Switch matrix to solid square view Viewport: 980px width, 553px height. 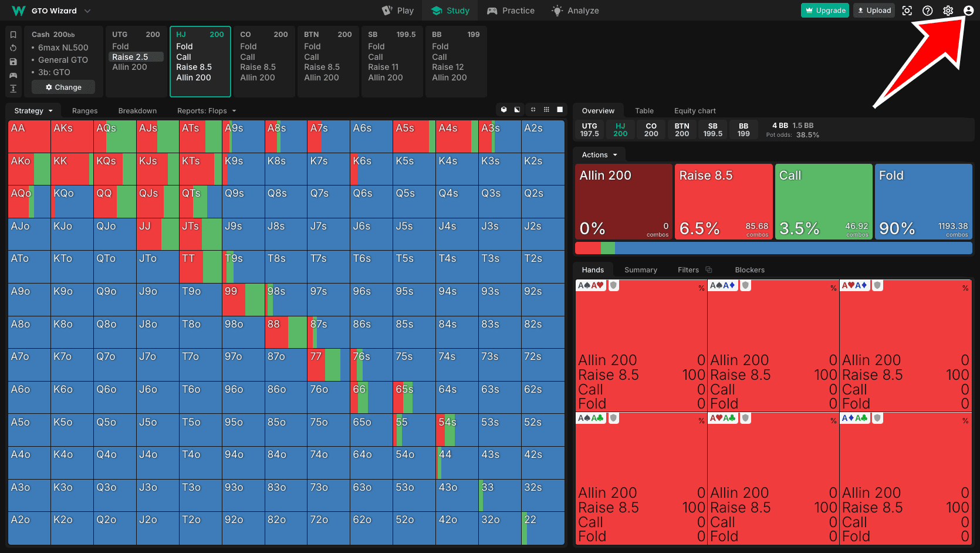tap(560, 110)
